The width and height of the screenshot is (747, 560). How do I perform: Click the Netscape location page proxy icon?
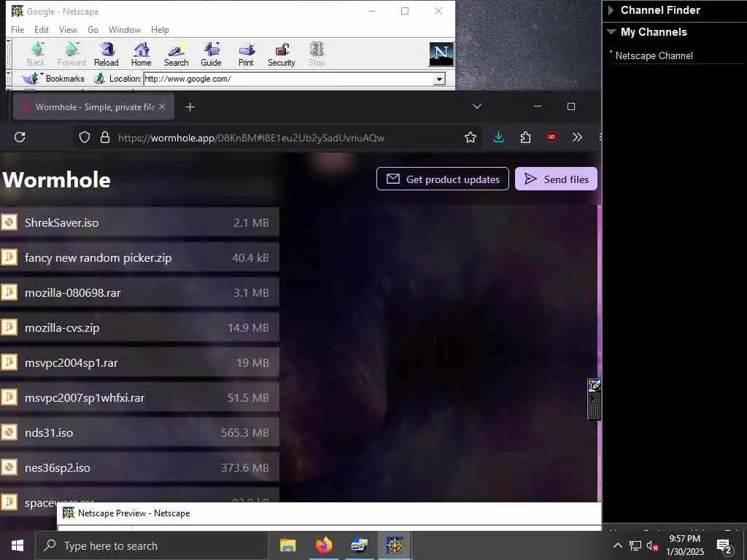(99, 79)
